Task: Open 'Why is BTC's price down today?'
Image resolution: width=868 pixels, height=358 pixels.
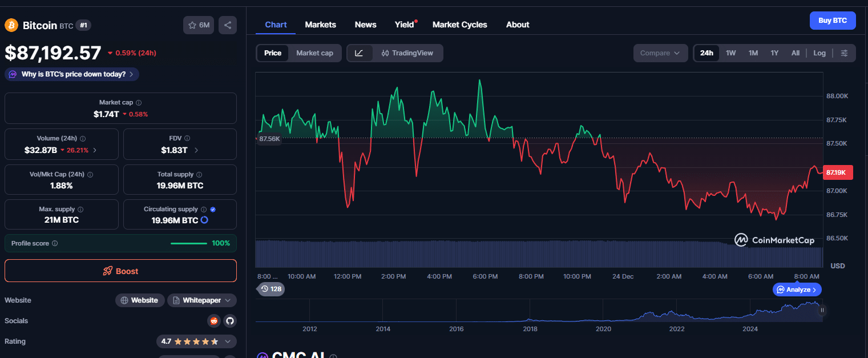Action: tap(72, 74)
